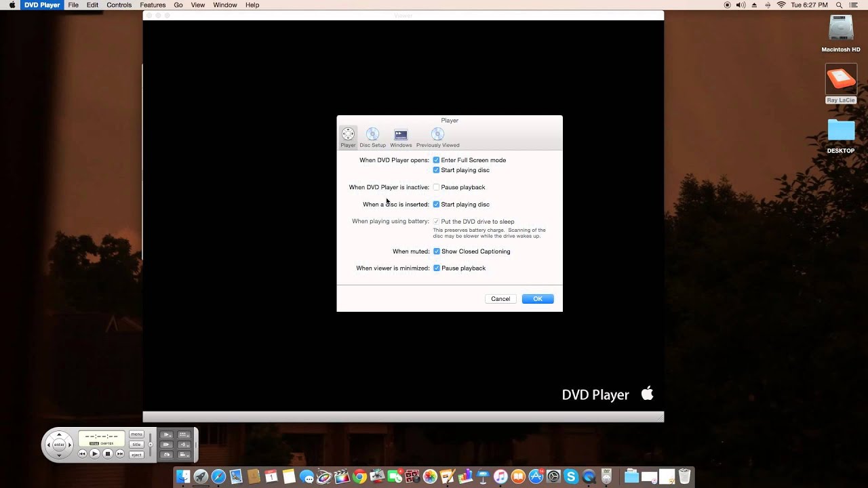Open the Controls menu

119,5
